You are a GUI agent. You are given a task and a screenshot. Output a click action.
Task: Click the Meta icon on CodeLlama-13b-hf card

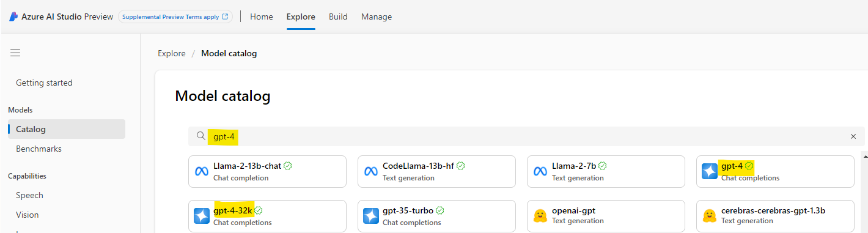point(371,171)
